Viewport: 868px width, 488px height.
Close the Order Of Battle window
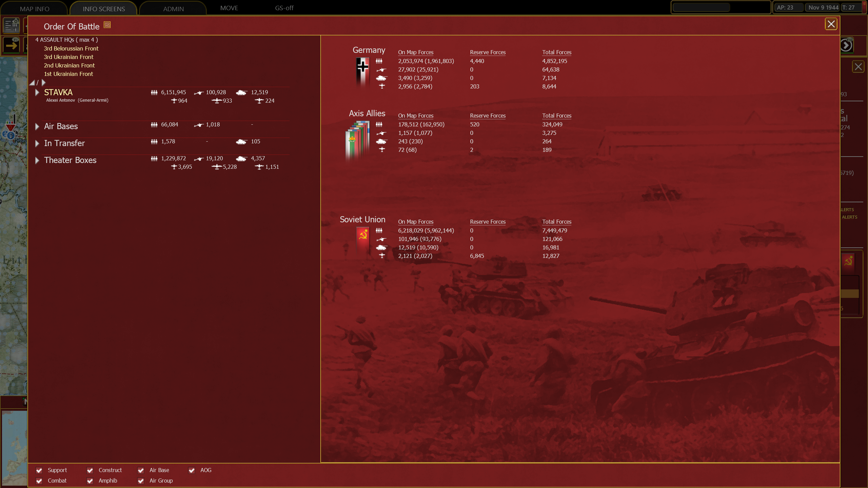(831, 24)
